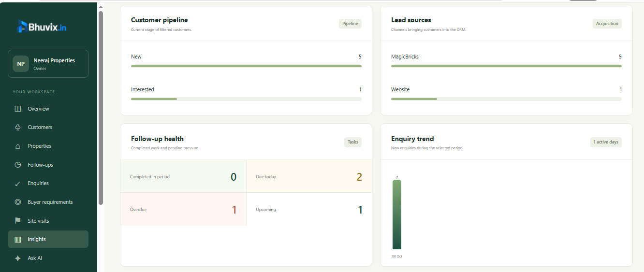644x272 pixels.
Task: Click the sidebar scroll up arrow
Action: [x=101, y=7]
